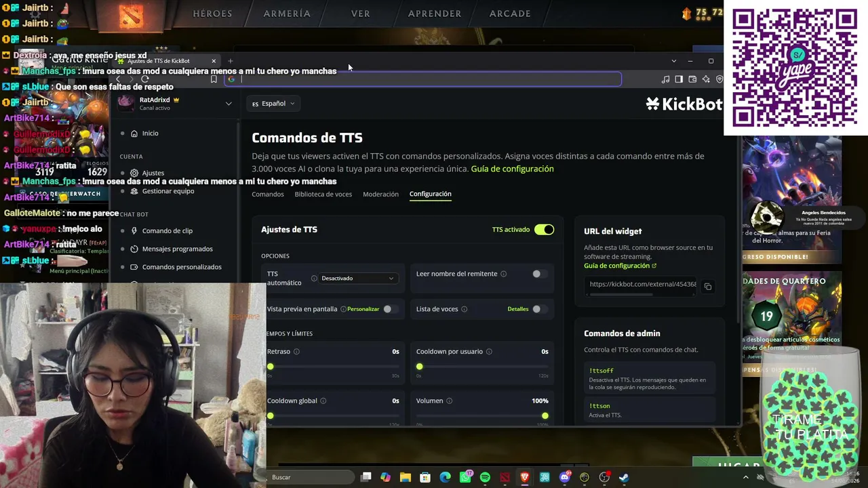This screenshot has height=488, width=868.
Task: Open the TTS automático Desactivado dropdown
Action: [357, 279]
